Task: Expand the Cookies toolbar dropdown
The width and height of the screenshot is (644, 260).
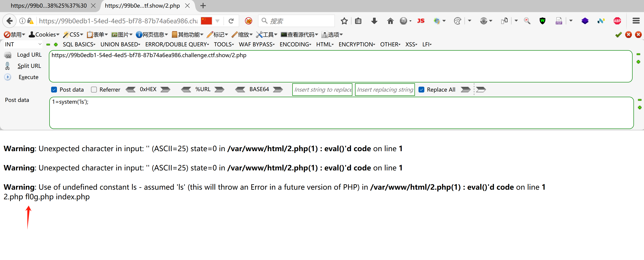Action: [x=44, y=34]
